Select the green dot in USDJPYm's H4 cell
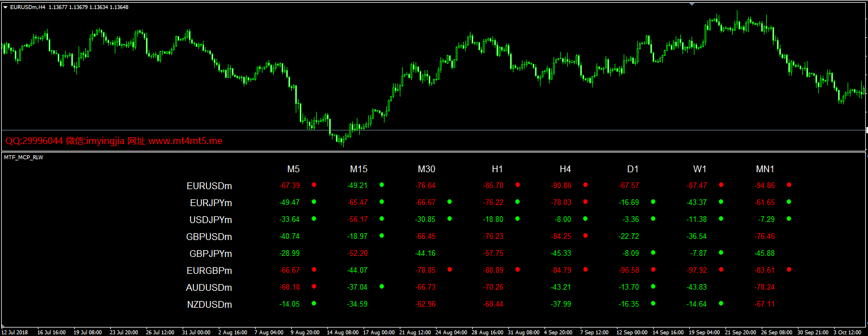This screenshot has height=336, width=868. pos(585,219)
